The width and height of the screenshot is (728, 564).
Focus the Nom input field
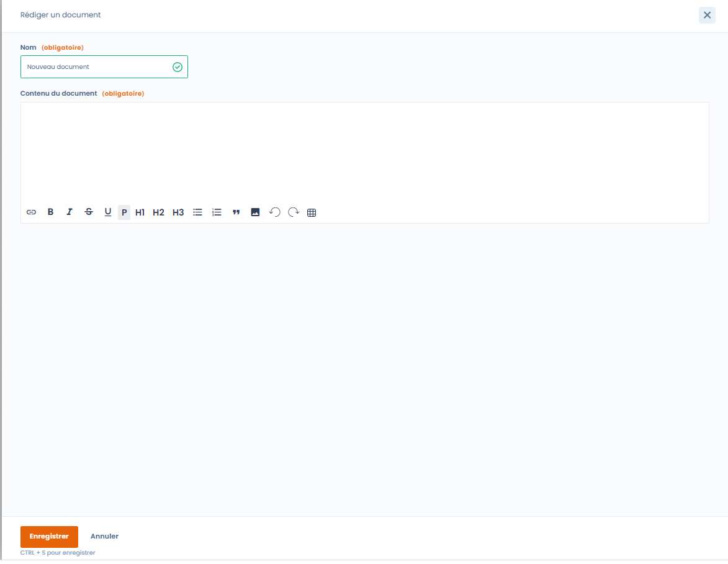point(96,67)
